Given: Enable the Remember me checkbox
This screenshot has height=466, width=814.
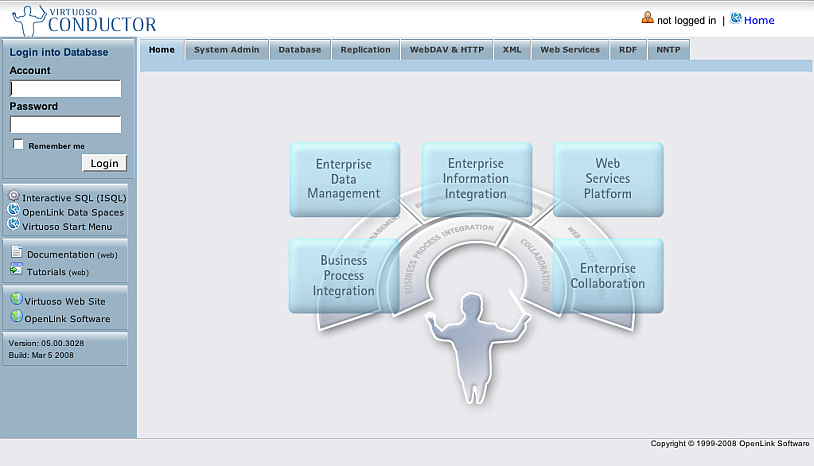Looking at the screenshot, I should coord(18,145).
